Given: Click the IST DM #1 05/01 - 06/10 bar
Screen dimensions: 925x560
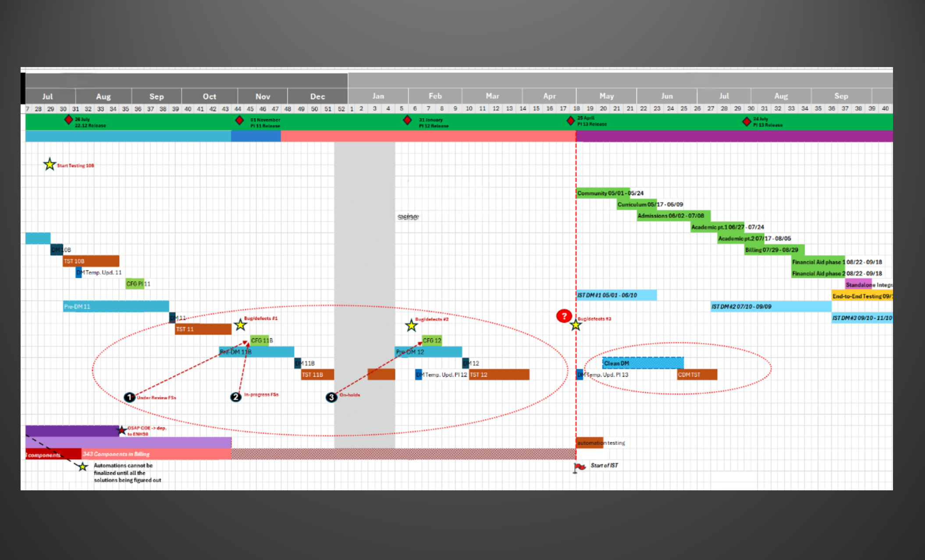Looking at the screenshot, I should [x=616, y=295].
